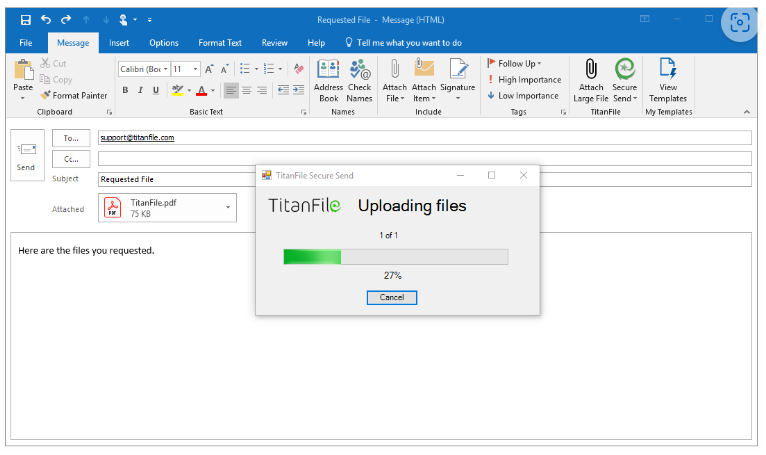766x455 pixels.
Task: Undo the last action
Action: [46, 20]
